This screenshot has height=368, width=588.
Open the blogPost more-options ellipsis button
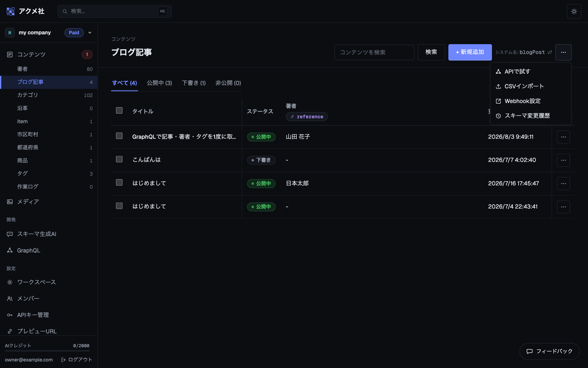pos(563,52)
